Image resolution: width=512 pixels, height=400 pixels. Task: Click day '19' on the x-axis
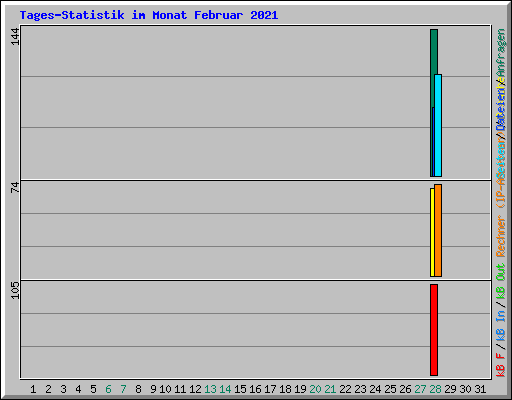(x=300, y=389)
